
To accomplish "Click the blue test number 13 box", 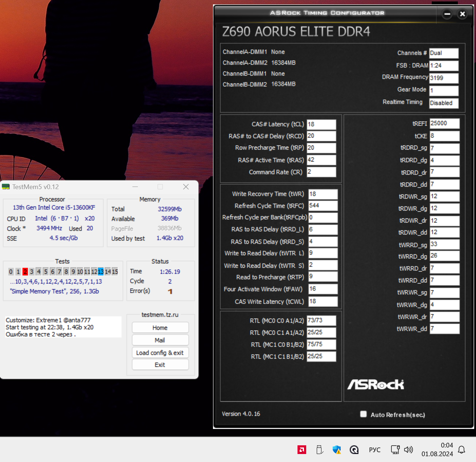I will pos(100,271).
